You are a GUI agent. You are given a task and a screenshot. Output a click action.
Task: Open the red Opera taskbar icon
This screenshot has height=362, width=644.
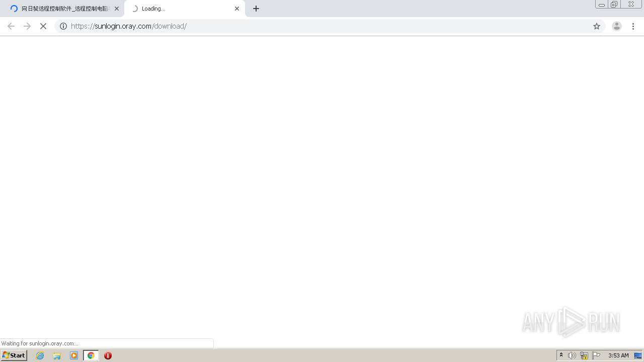point(108,355)
